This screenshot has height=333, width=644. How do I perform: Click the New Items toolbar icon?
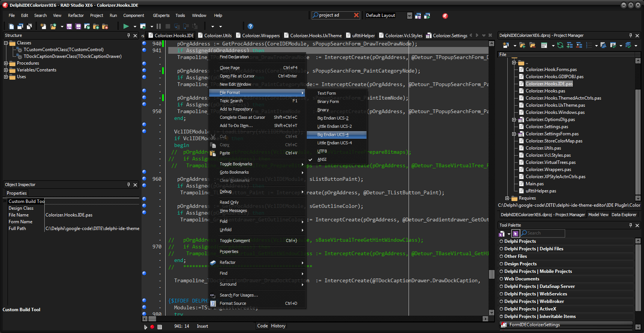point(43,26)
